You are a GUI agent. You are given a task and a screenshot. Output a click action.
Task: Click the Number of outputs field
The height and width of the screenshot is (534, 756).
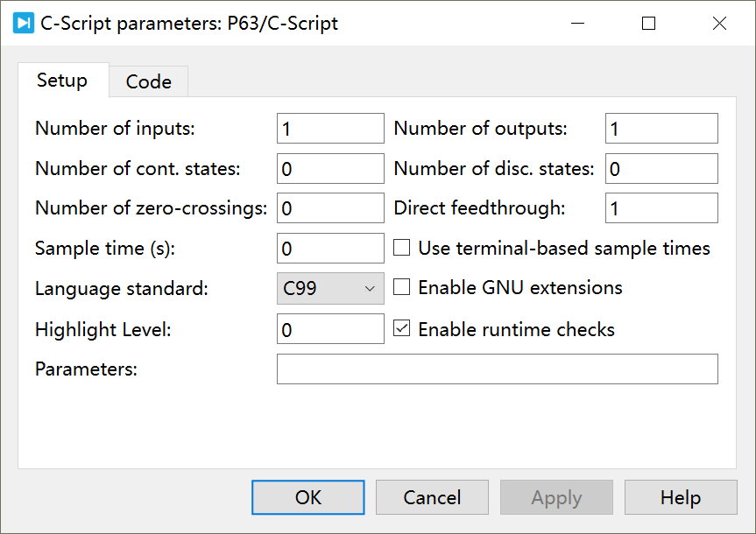661,128
